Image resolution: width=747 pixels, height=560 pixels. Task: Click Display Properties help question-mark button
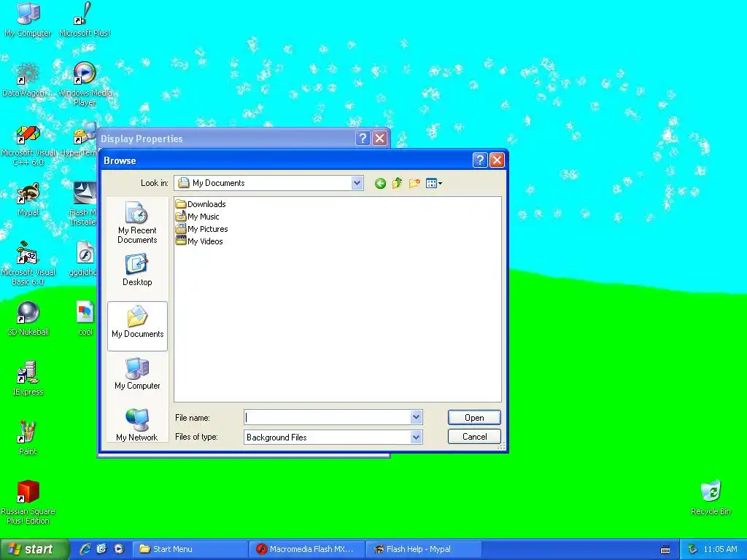coord(363,138)
